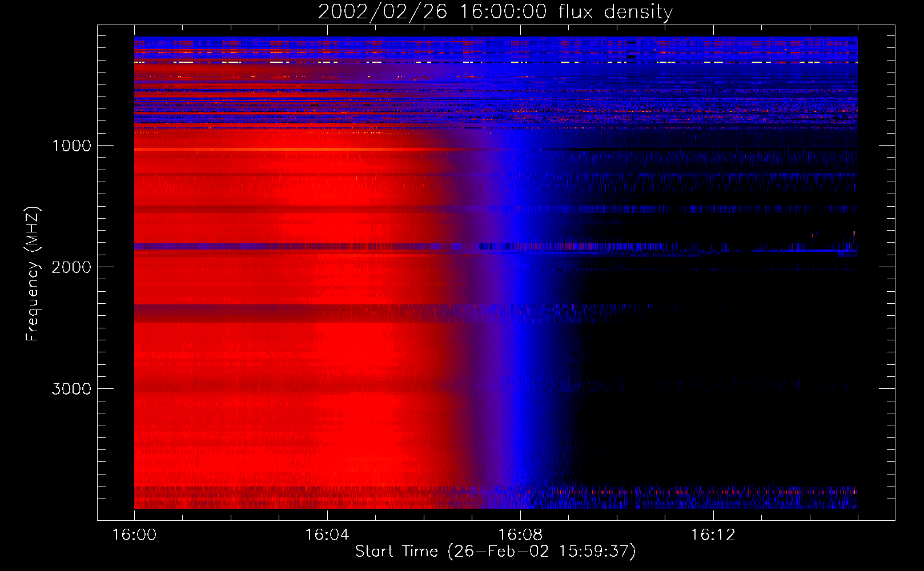Click the '16:04' time tick label
Image resolution: width=924 pixels, height=571 pixels.
coord(327,535)
